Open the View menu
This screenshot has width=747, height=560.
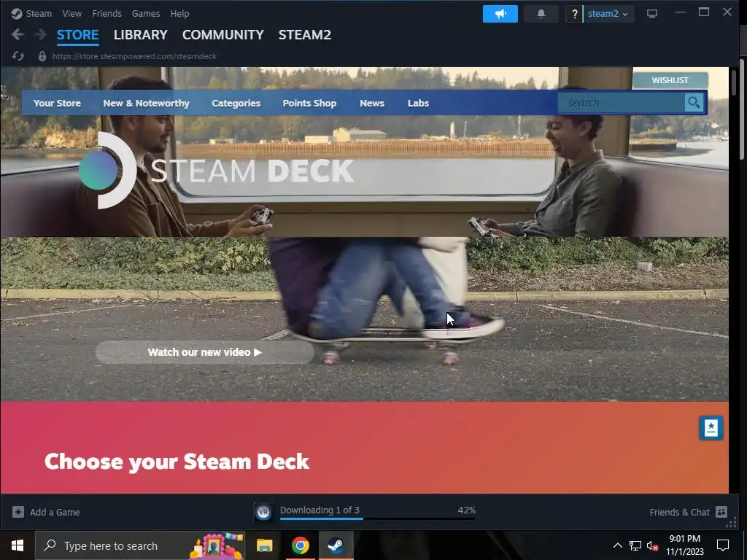(x=72, y=13)
